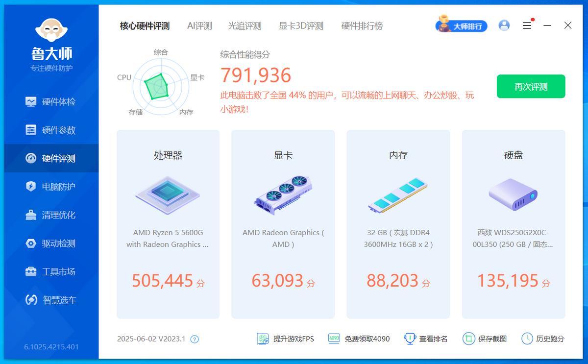Click version number 6.1025.4215.401
This screenshot has height=364, width=588.
[x=51, y=347]
